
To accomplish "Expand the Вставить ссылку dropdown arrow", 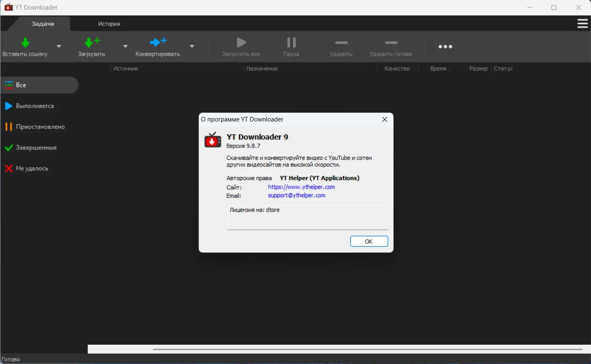I will (x=59, y=46).
